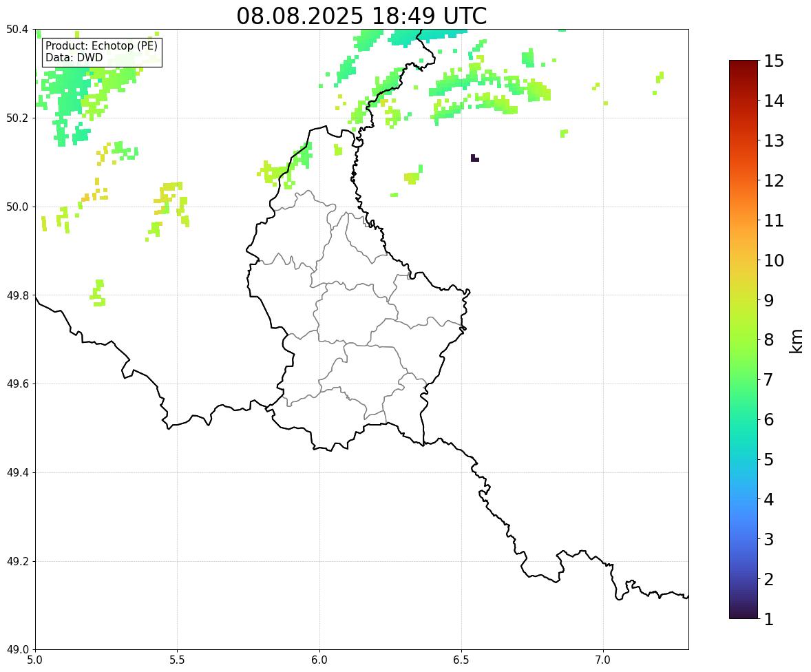
Task: Click the colorbar tick label 5
Action: click(768, 459)
